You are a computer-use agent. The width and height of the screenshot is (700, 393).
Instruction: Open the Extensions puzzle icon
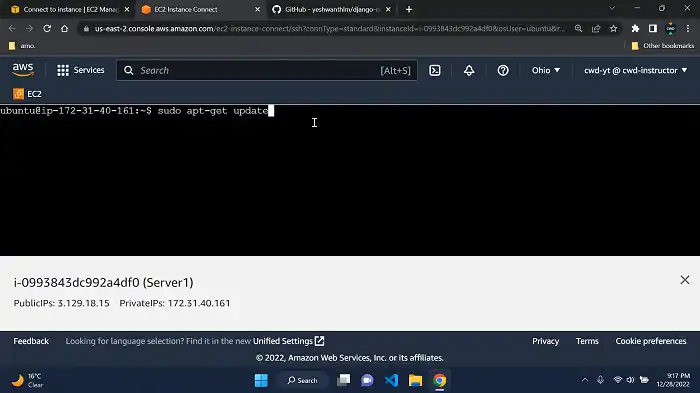pyautogui.click(x=635, y=29)
